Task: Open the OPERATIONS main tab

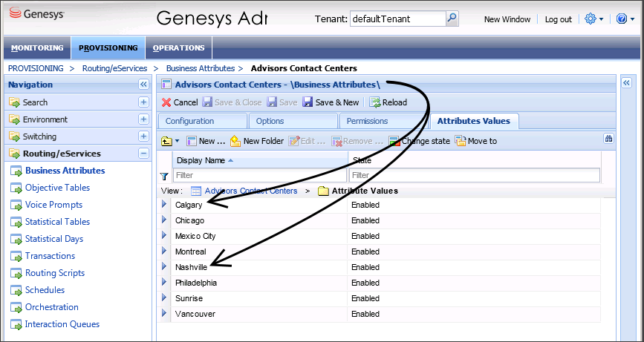Action: pyautogui.click(x=179, y=47)
